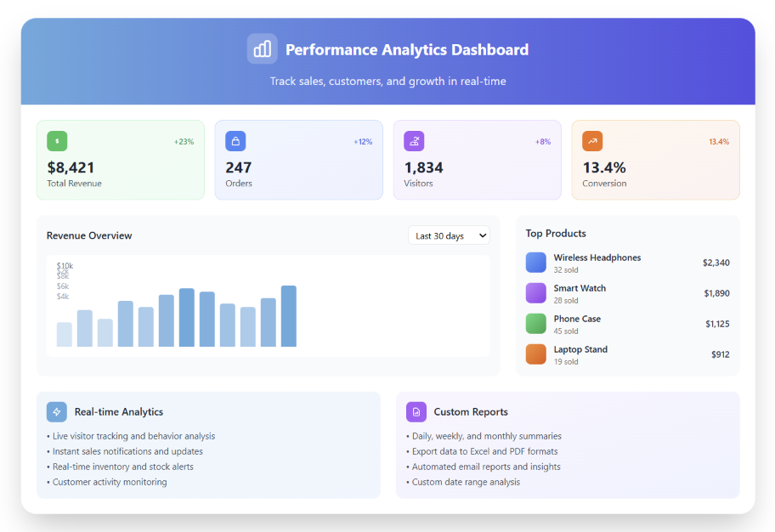Image resolution: width=775 pixels, height=532 pixels.
Task: Click the $4k axis label on chart
Action: coord(63,297)
